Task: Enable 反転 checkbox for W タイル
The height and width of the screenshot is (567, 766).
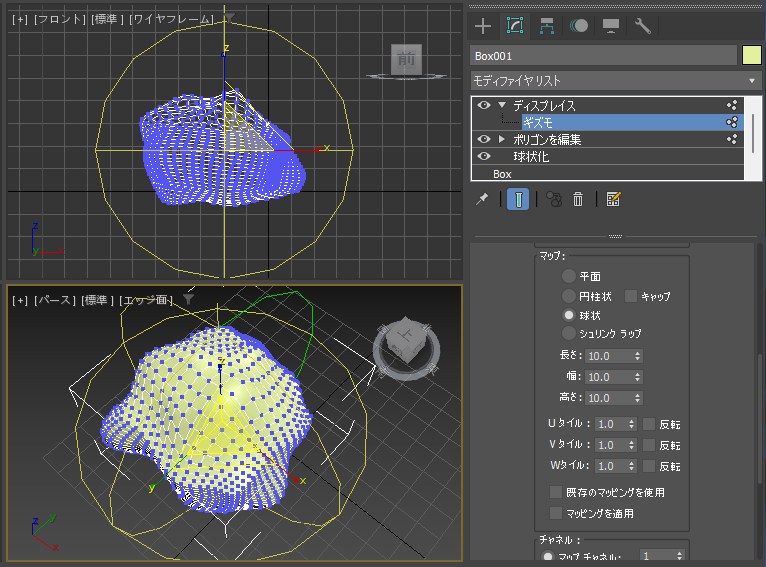Action: [649, 466]
